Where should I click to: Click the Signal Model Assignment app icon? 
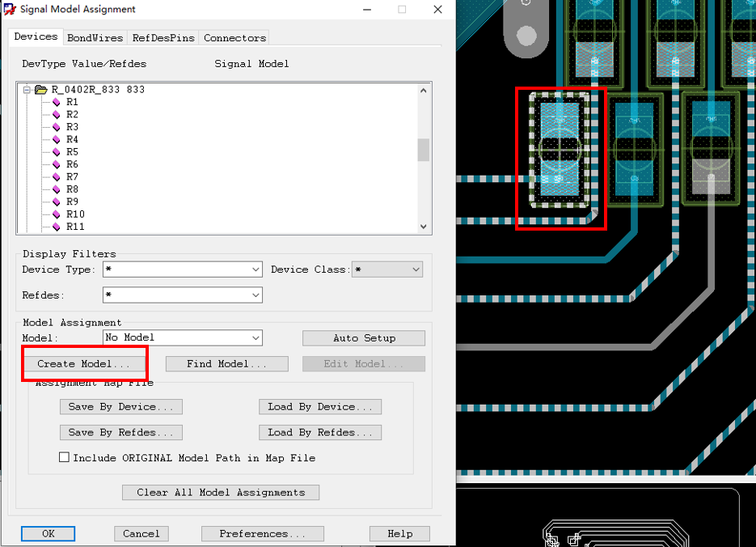point(10,9)
